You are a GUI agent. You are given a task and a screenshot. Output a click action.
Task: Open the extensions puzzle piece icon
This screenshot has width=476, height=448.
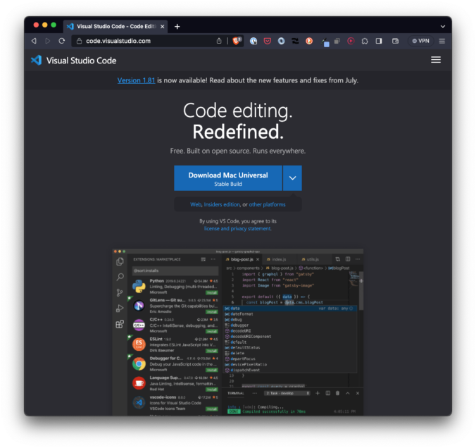pyautogui.click(x=365, y=41)
